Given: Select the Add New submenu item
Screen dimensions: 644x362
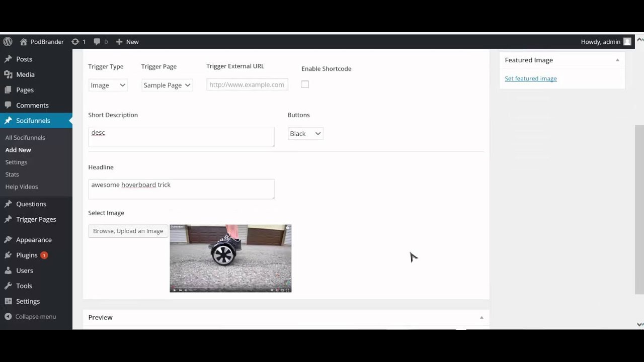Looking at the screenshot, I should pos(18,150).
